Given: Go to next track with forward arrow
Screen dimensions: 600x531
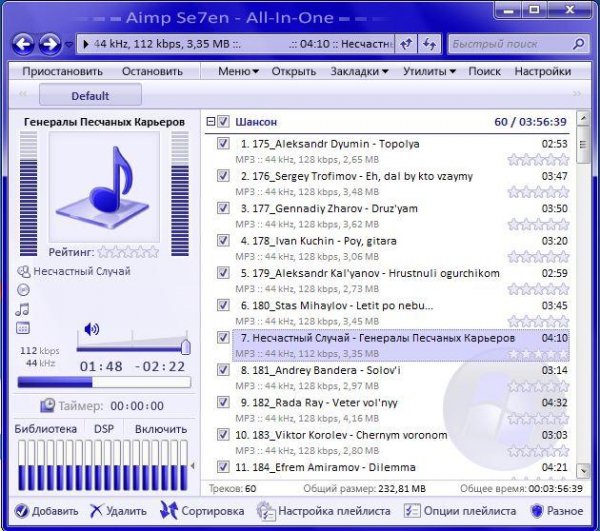Looking at the screenshot, I should pyautogui.click(x=50, y=44).
